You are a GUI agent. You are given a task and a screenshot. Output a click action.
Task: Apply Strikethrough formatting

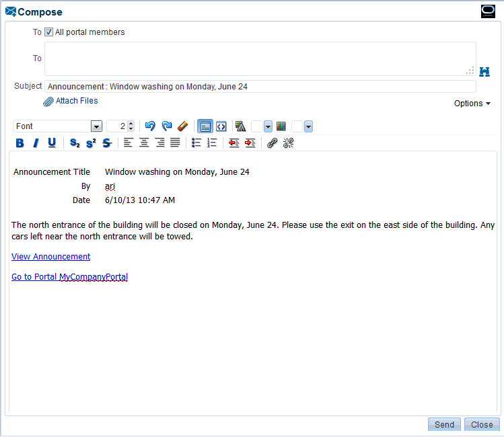tap(107, 143)
